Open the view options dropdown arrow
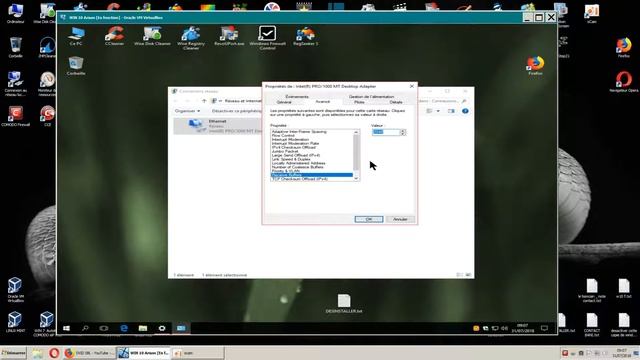 tap(438, 111)
